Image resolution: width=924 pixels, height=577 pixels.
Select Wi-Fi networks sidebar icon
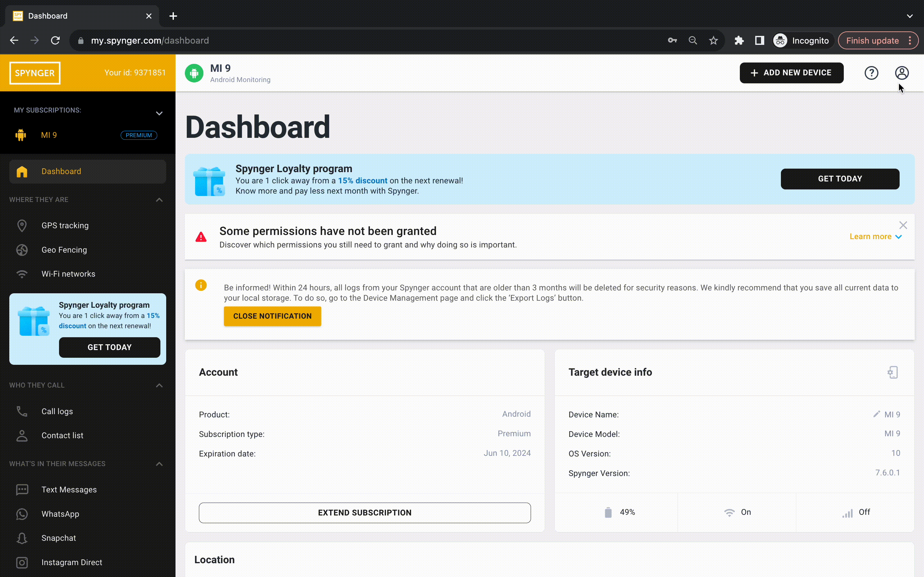click(22, 274)
